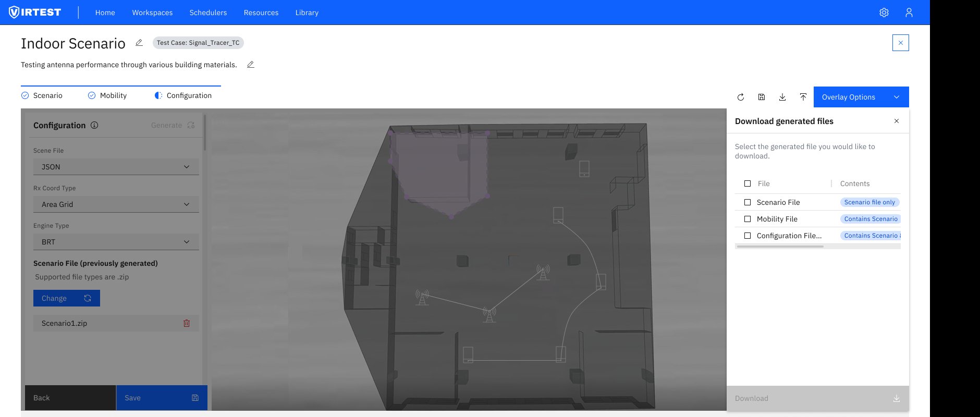This screenshot has height=417, width=980.
Task: Click the upload arrow toolbar icon
Action: (x=803, y=97)
